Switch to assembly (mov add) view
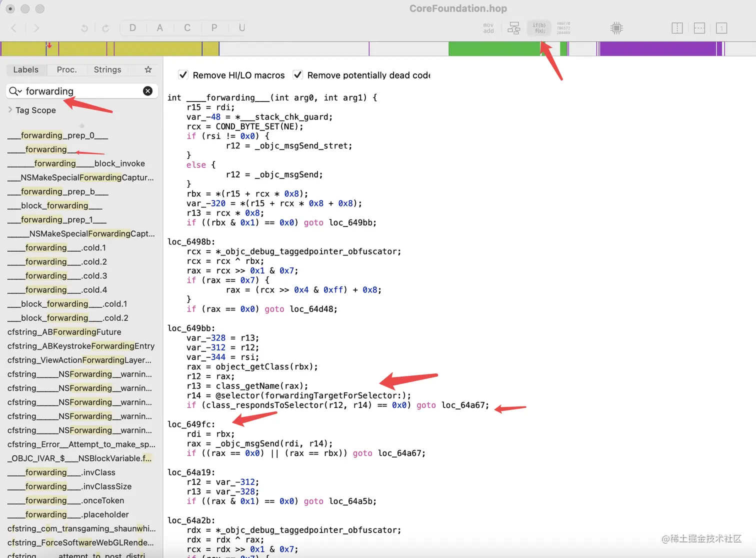Screen dimensions: 756x558 (x=488, y=28)
